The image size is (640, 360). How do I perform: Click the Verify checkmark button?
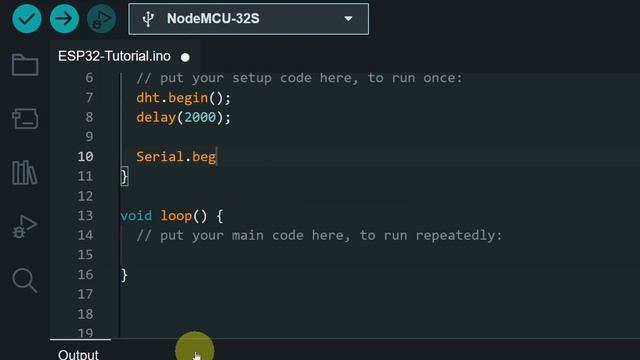click(27, 18)
